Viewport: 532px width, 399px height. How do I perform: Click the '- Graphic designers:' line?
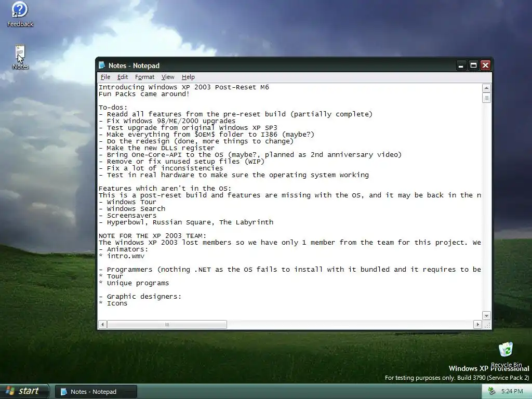[x=140, y=297]
